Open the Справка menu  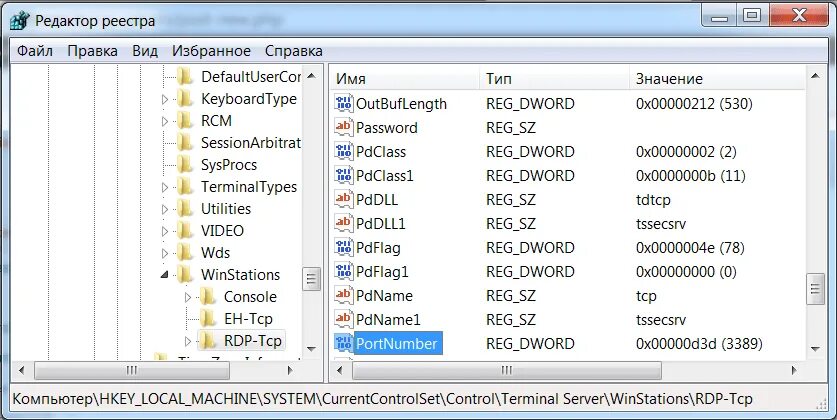click(294, 51)
